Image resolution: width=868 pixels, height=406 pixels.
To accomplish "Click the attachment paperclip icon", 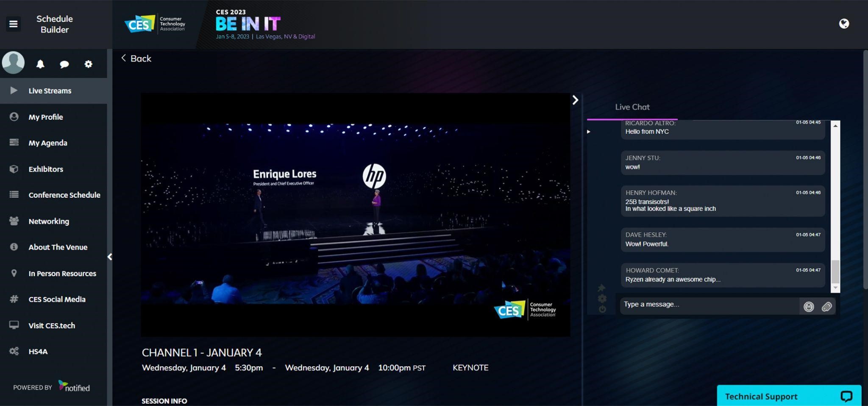I will pos(826,307).
